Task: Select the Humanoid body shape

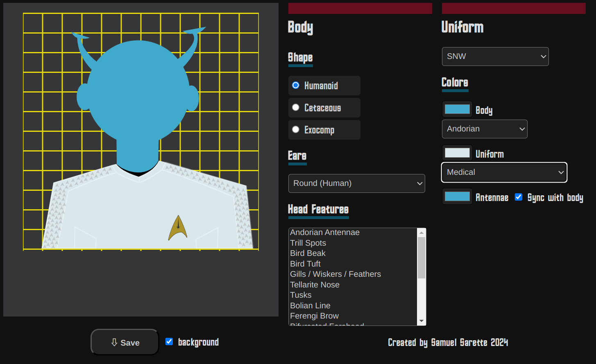Action: 295,86
